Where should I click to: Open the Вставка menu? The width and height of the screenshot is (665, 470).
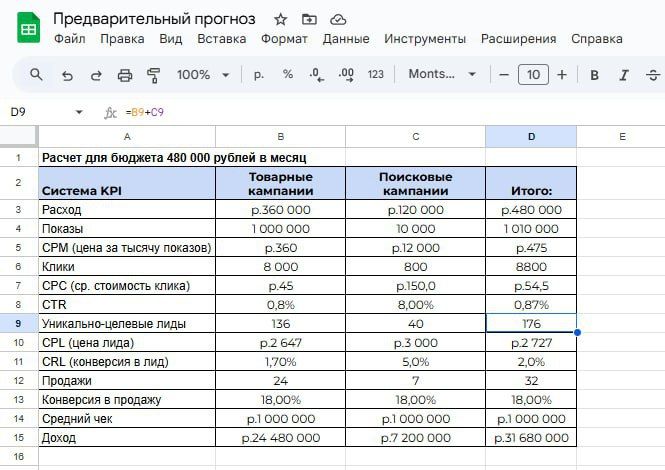point(221,39)
